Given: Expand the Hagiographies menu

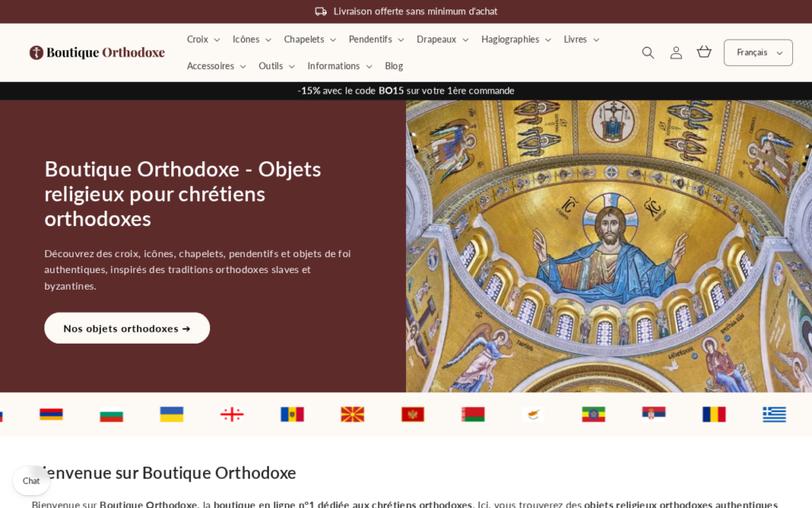Looking at the screenshot, I should coord(515,40).
